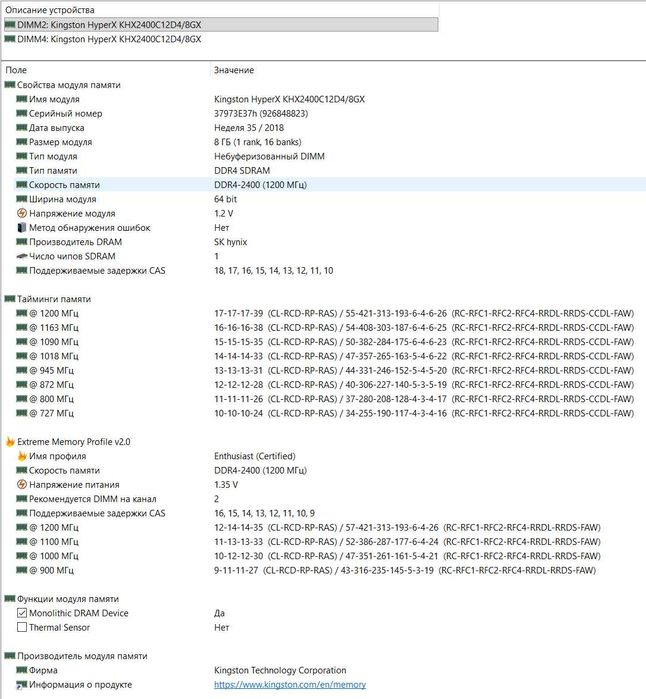
Task: Click icon next to Дата выпуска
Action: [22, 127]
